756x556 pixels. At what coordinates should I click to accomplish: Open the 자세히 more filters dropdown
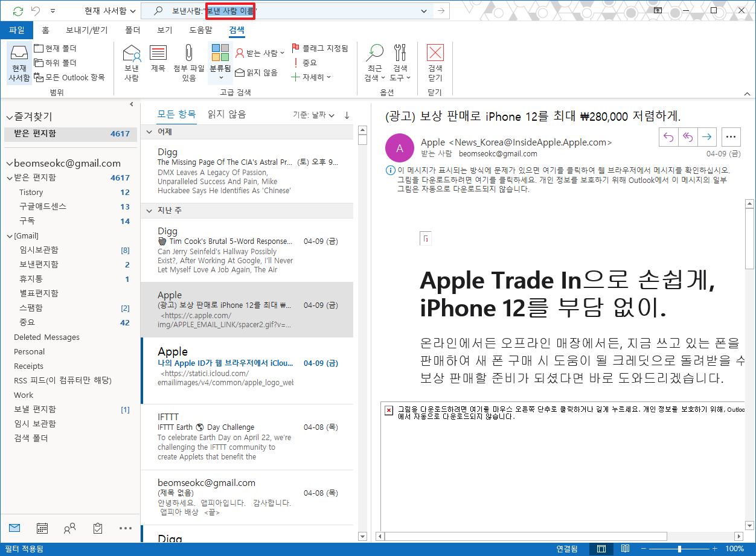point(311,77)
